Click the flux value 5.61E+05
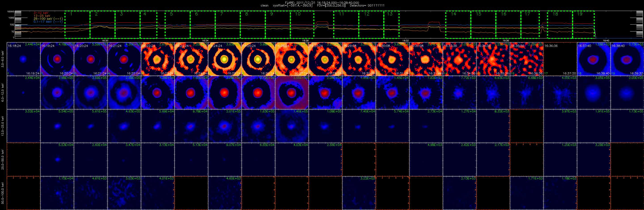The width and height of the screenshot is (644, 210). pyautogui.click(x=99, y=111)
